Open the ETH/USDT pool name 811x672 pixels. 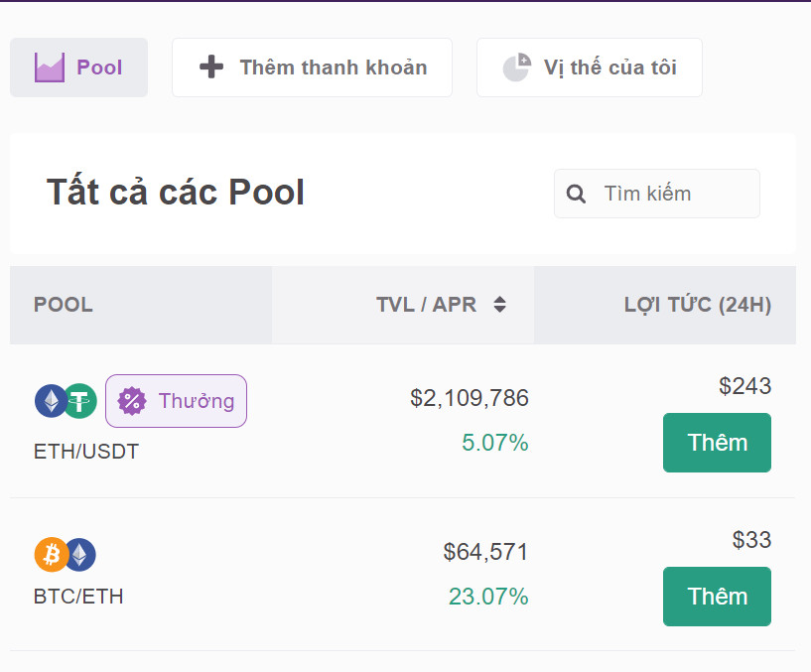[x=86, y=452]
